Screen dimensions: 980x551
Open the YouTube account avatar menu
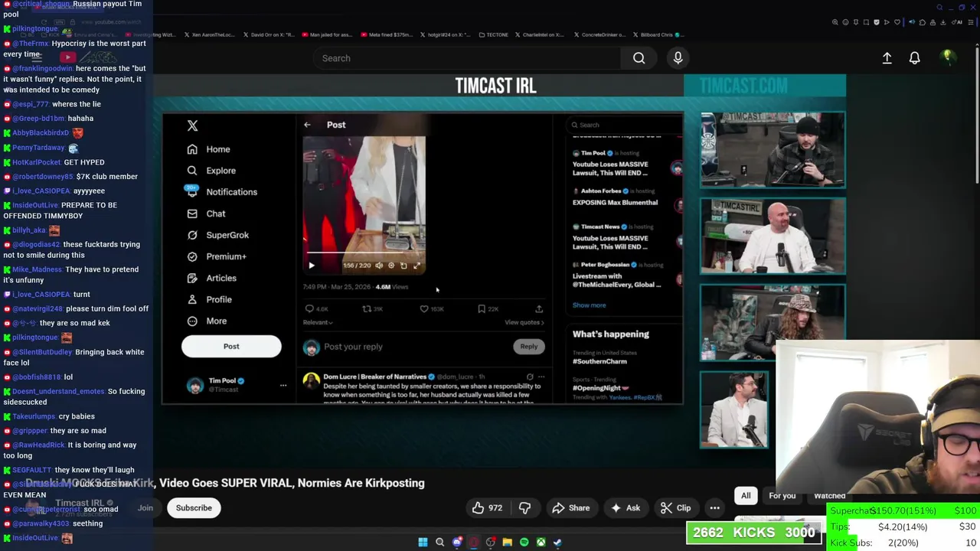(x=947, y=57)
